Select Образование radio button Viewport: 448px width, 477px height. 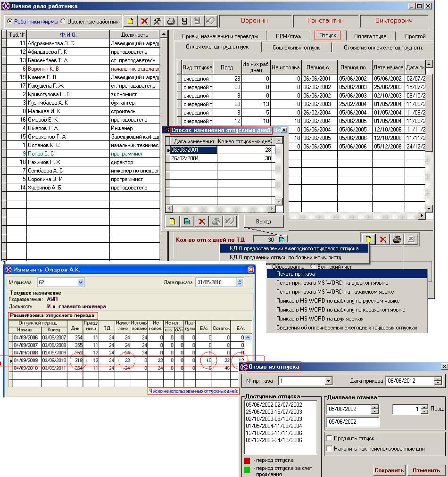268,266
